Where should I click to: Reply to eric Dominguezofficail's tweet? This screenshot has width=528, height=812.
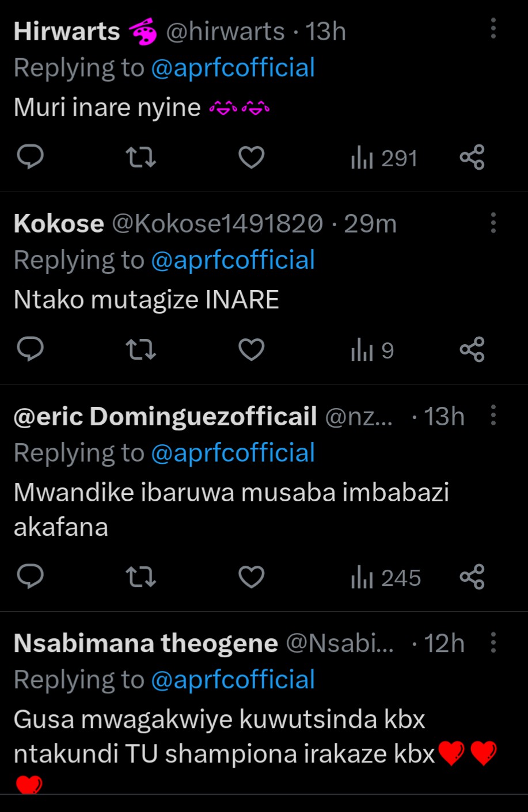click(31, 577)
